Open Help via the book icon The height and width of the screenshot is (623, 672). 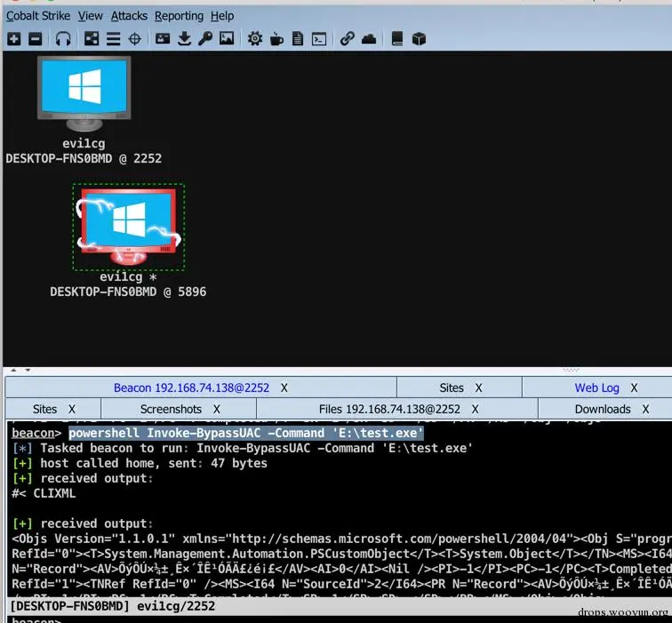click(x=397, y=39)
